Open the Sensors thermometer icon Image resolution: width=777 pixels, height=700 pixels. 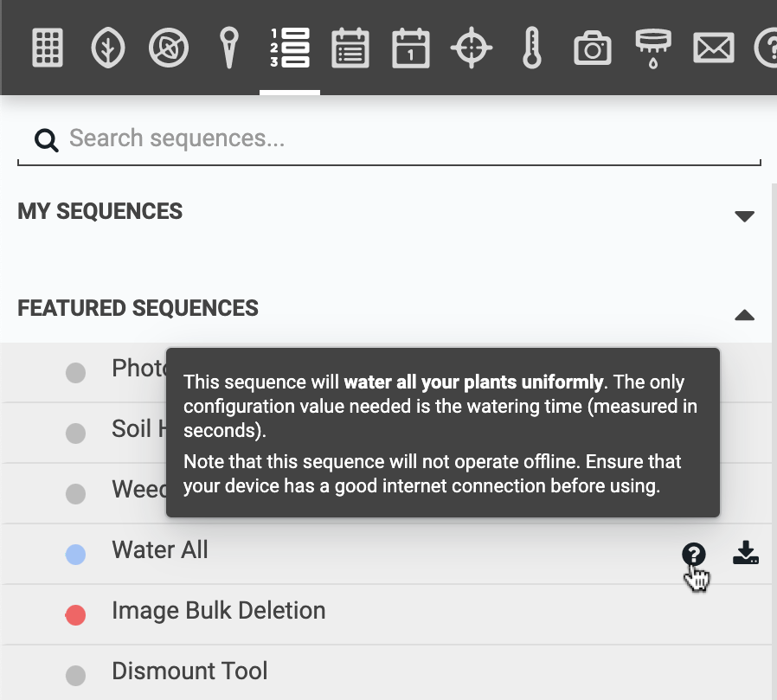(531, 48)
